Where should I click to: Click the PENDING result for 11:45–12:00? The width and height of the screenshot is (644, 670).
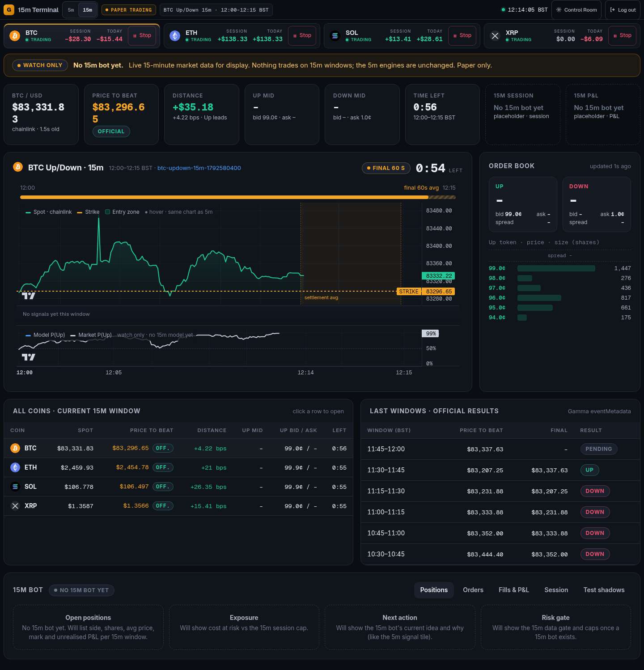tap(598, 449)
